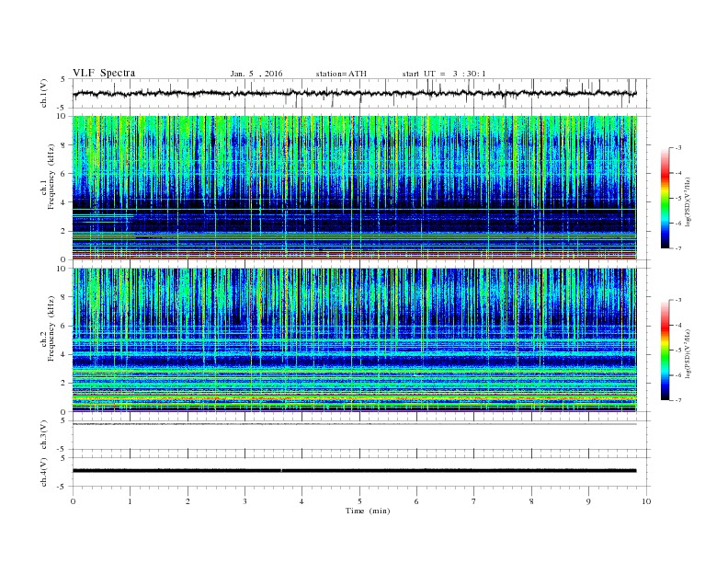Click the "-3" value on ch.1 colorbar
The height and width of the screenshot is (563, 728).
[x=677, y=148]
